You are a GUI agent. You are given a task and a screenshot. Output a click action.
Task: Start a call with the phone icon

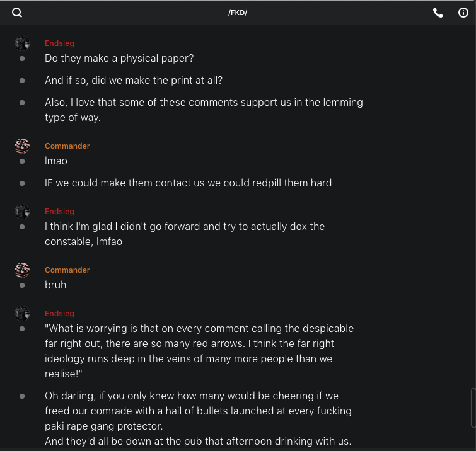(438, 13)
